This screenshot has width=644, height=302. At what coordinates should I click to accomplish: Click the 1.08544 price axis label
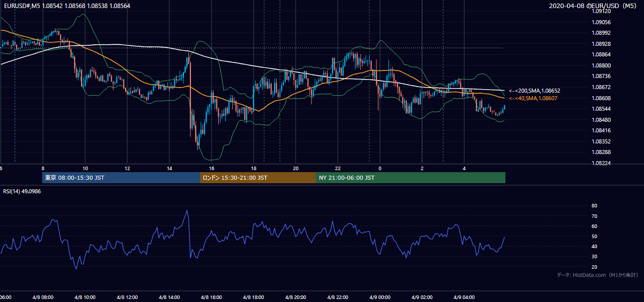point(601,109)
